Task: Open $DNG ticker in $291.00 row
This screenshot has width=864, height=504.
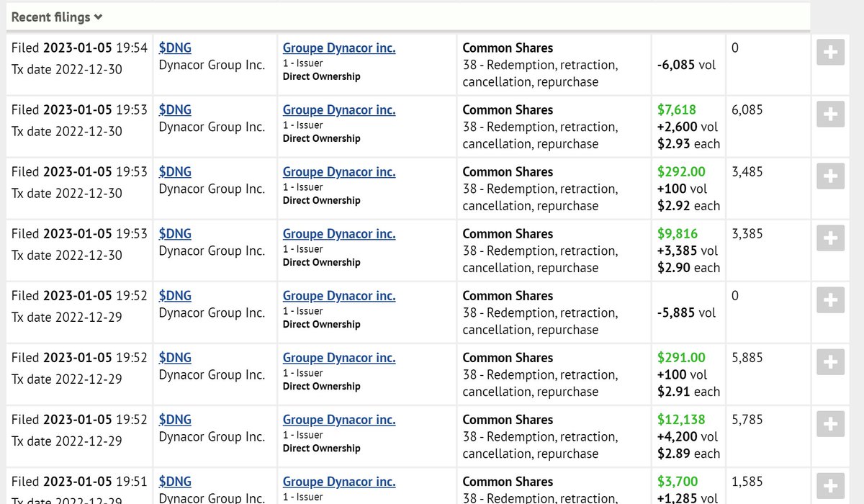Action: pos(175,358)
